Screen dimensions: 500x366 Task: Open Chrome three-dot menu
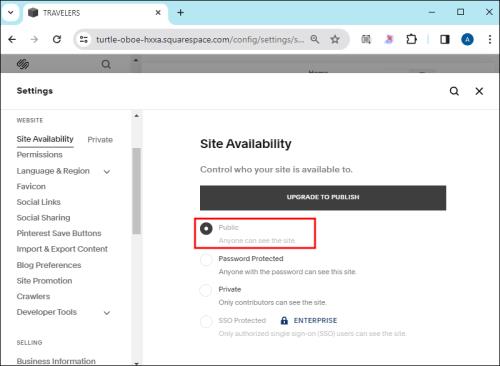tap(490, 39)
